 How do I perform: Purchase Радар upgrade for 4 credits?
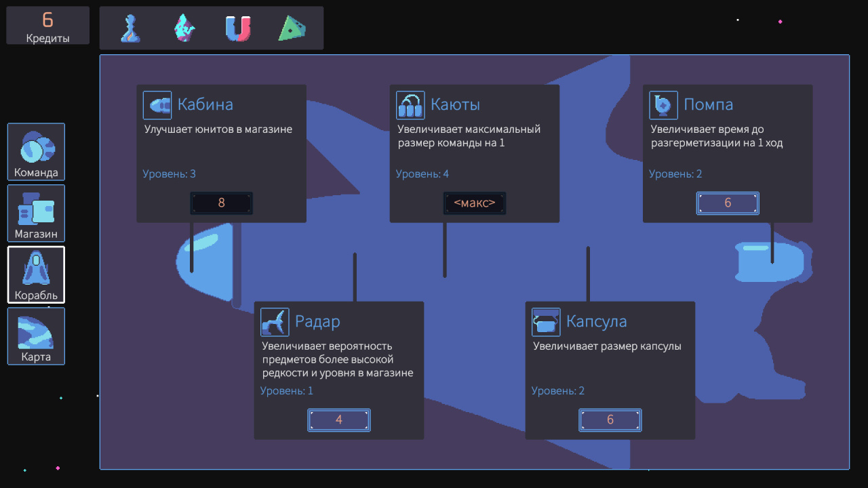(x=339, y=420)
